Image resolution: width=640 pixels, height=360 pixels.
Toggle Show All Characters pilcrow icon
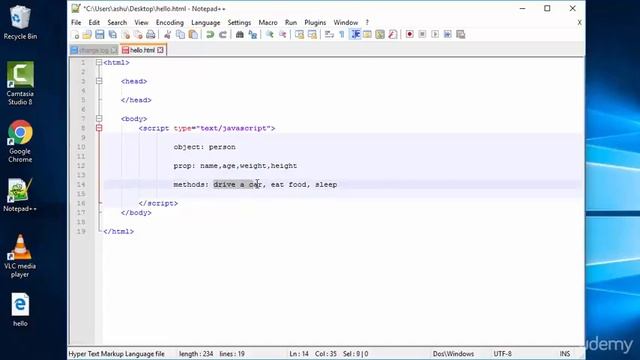pos(342,35)
